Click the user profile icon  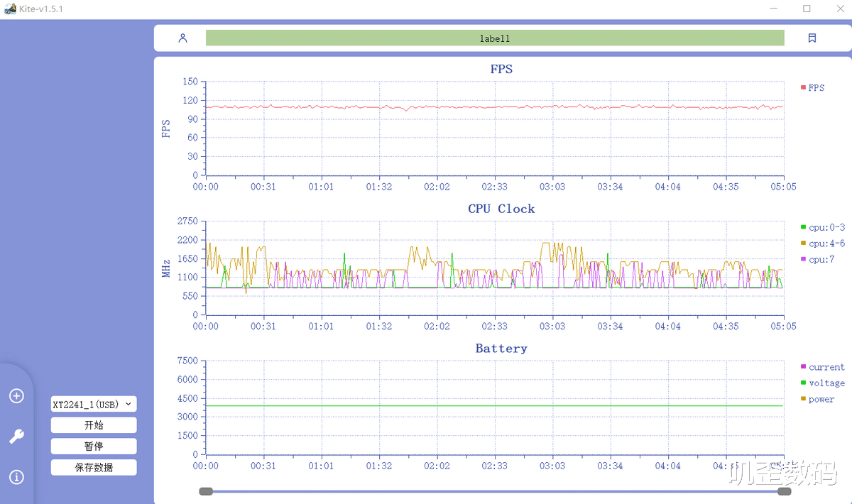pos(182,38)
